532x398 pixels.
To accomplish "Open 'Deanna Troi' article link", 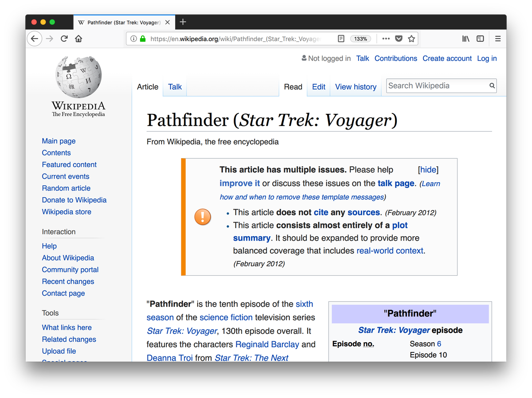I will point(170,358).
